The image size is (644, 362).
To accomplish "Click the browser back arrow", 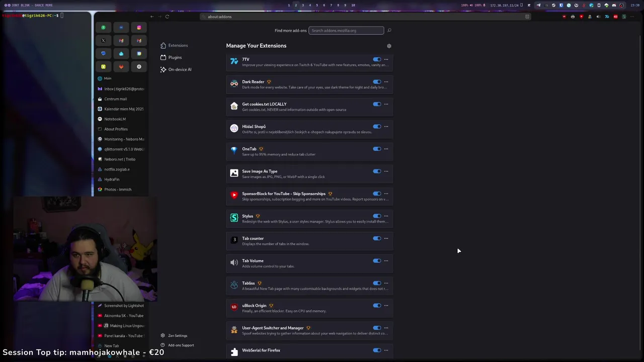I will [152, 17].
